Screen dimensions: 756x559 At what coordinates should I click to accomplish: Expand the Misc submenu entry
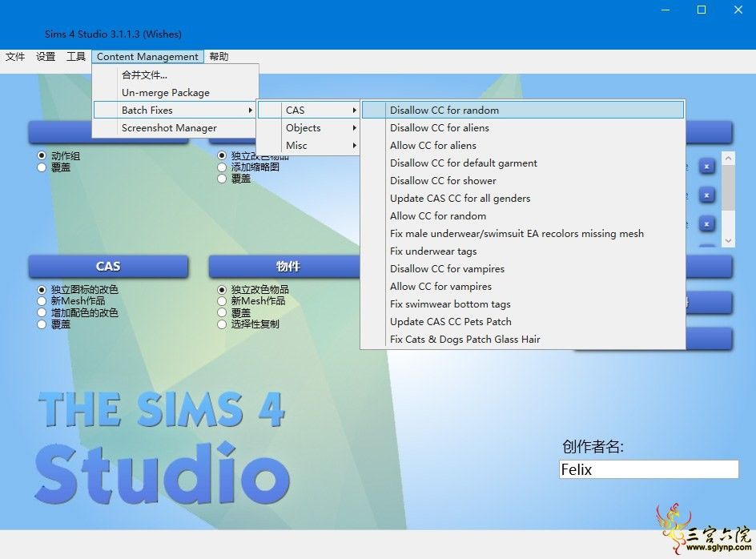309,145
